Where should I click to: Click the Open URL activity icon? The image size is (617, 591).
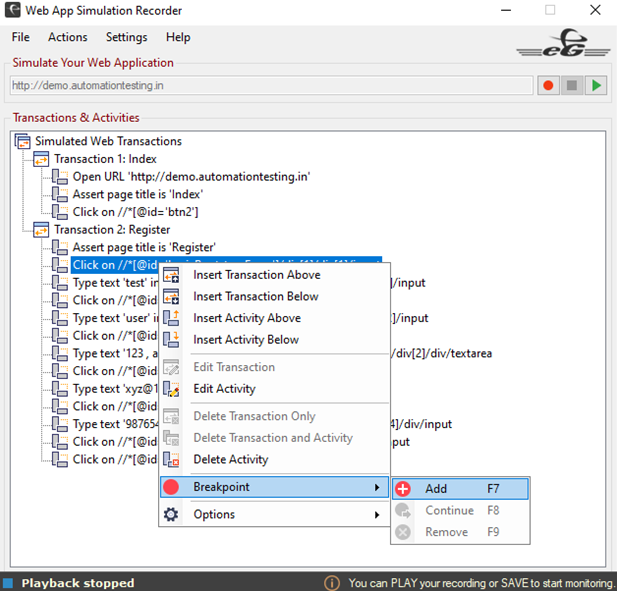(59, 177)
